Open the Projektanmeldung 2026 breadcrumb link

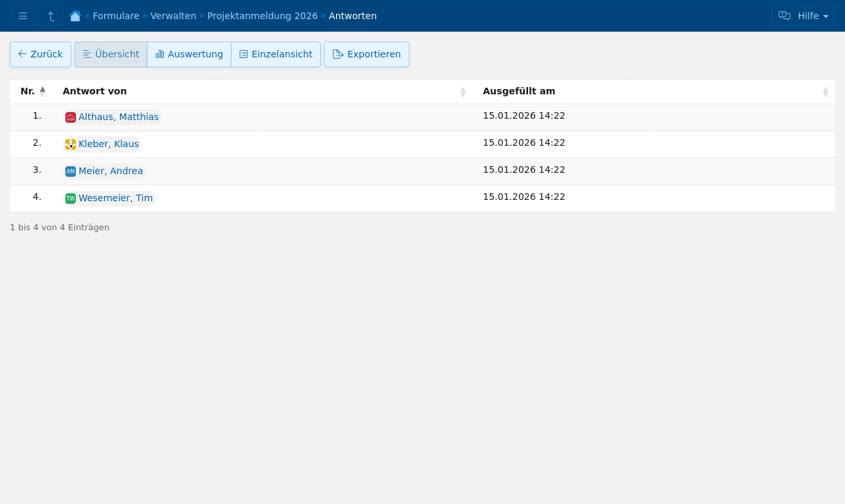point(262,16)
